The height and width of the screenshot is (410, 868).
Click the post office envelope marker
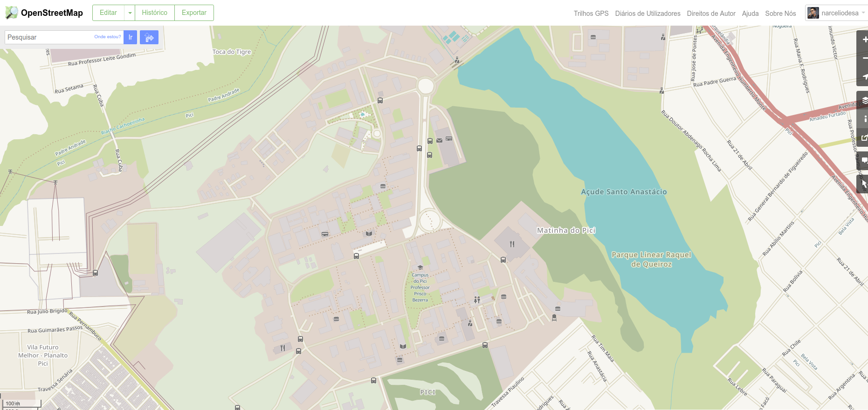click(x=439, y=140)
